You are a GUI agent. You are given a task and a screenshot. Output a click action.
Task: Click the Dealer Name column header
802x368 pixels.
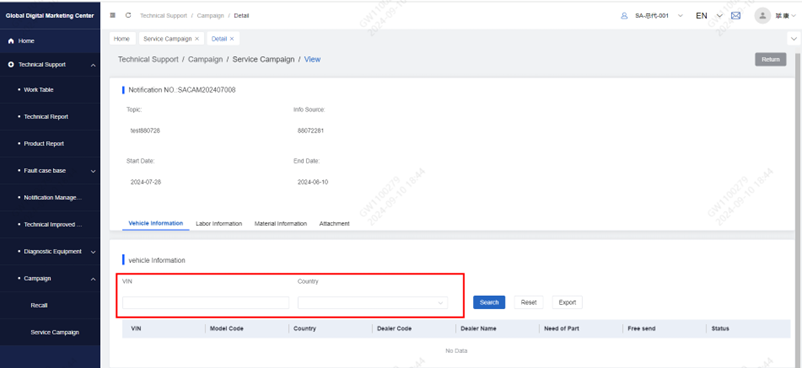478,329
